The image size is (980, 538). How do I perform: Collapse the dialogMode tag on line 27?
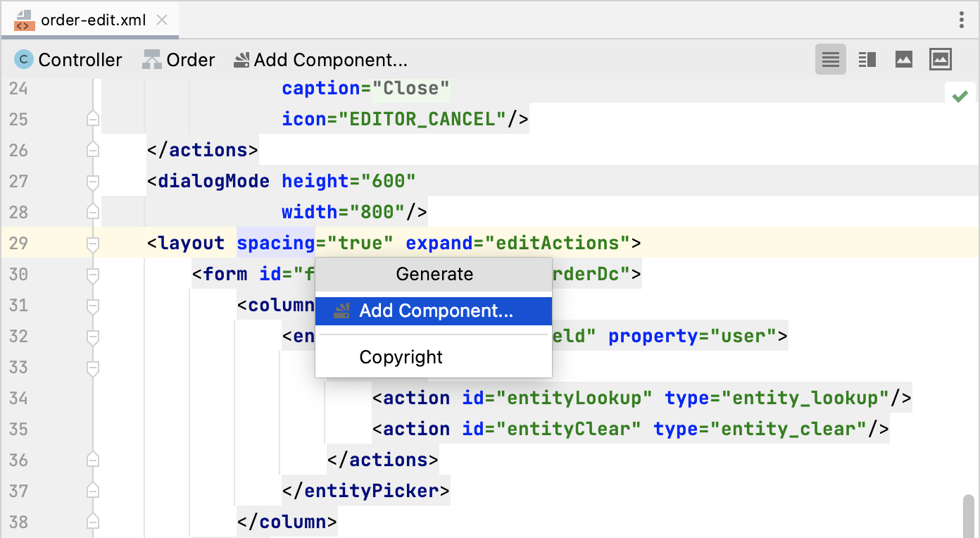[x=92, y=181]
